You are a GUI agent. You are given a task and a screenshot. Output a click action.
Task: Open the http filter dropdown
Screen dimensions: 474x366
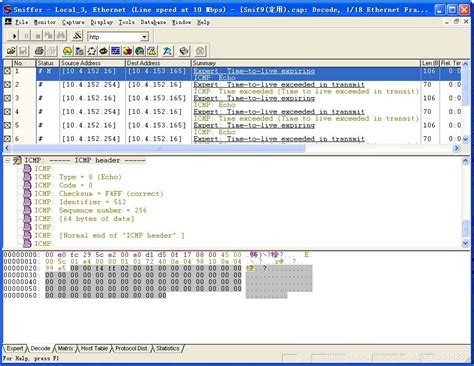tap(145, 37)
